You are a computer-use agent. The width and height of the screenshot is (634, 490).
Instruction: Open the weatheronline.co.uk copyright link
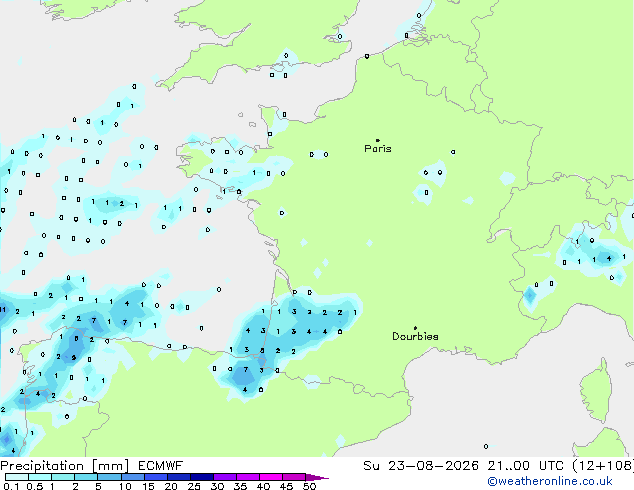pos(549,481)
